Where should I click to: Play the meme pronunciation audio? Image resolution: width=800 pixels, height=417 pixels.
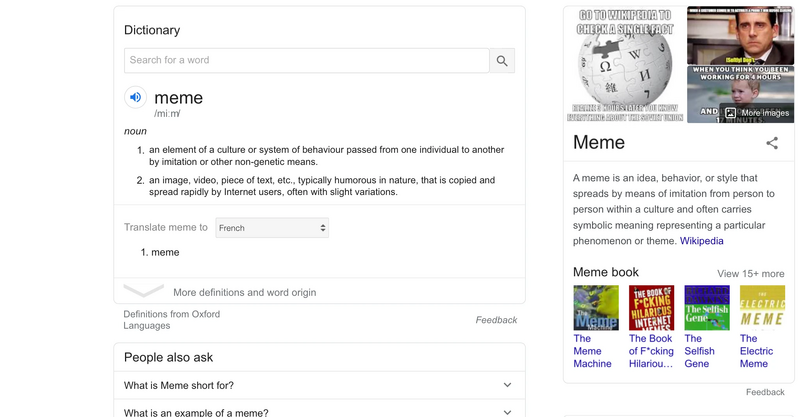pyautogui.click(x=135, y=97)
